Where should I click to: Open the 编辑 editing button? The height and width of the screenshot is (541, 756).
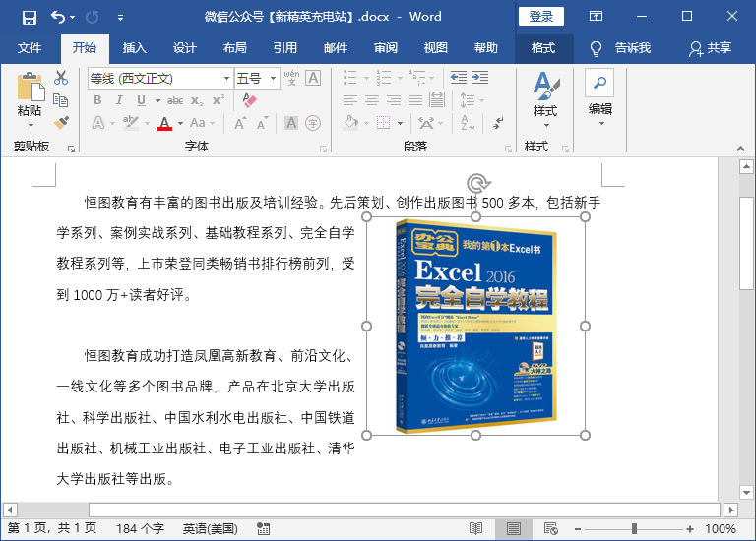click(x=600, y=98)
